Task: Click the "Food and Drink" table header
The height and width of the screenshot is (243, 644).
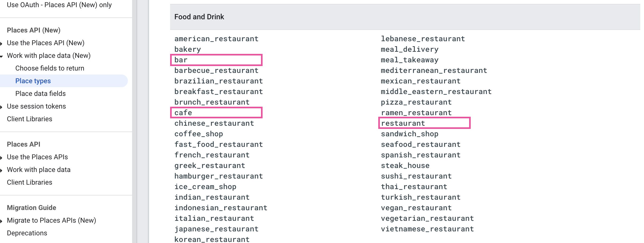Action: coord(199,16)
